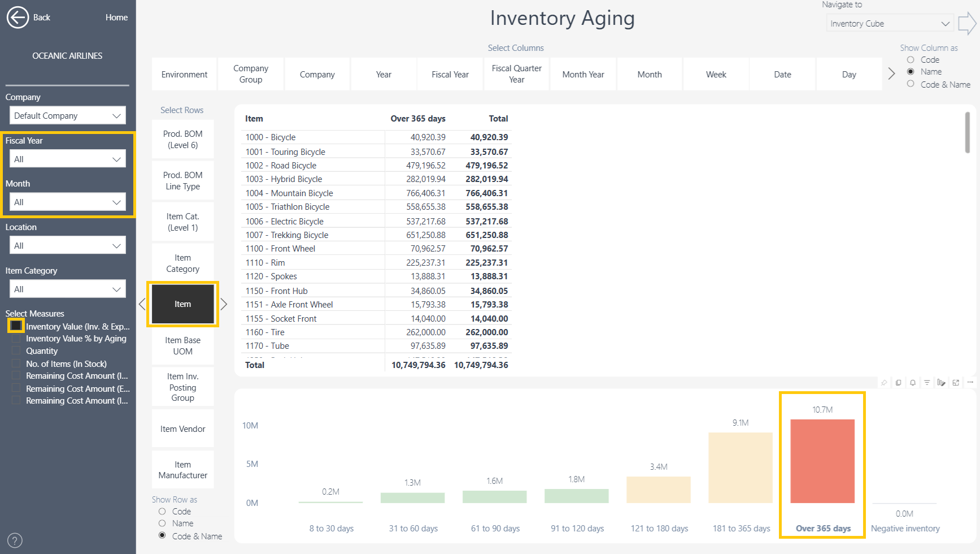Viewport: 980px width, 554px height.
Task: Open the chart's filter icon
Action: pyautogui.click(x=926, y=383)
